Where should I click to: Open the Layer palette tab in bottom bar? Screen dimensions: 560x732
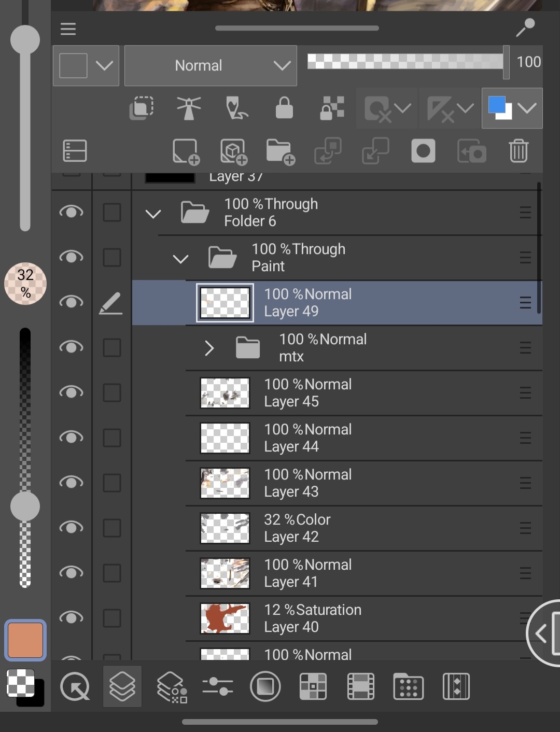pyautogui.click(x=122, y=687)
